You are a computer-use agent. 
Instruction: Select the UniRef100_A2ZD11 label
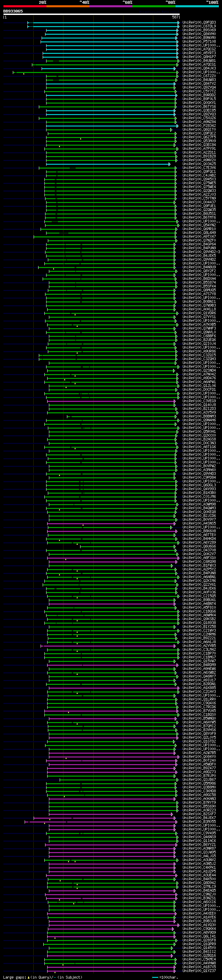(199, 153)
